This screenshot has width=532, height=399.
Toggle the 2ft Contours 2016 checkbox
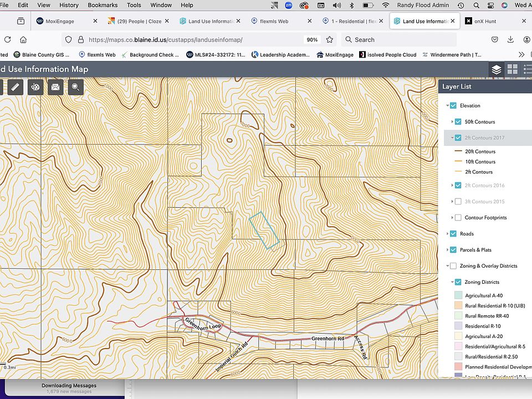coord(458,185)
